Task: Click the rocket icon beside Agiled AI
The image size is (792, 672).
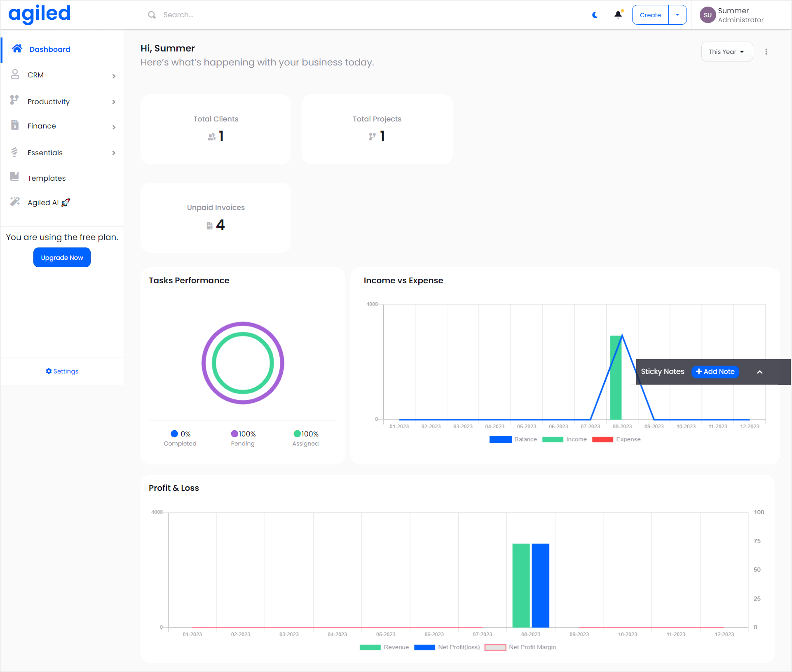Action: tap(66, 203)
